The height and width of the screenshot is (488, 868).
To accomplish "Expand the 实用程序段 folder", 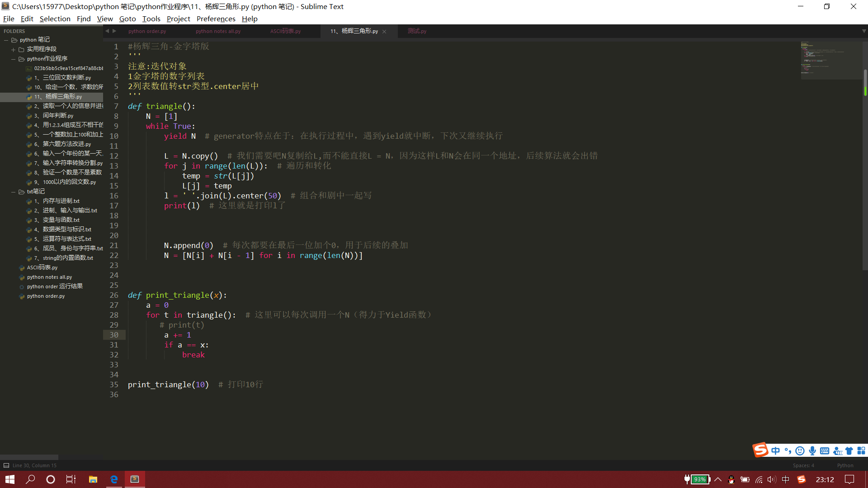I will (12, 49).
